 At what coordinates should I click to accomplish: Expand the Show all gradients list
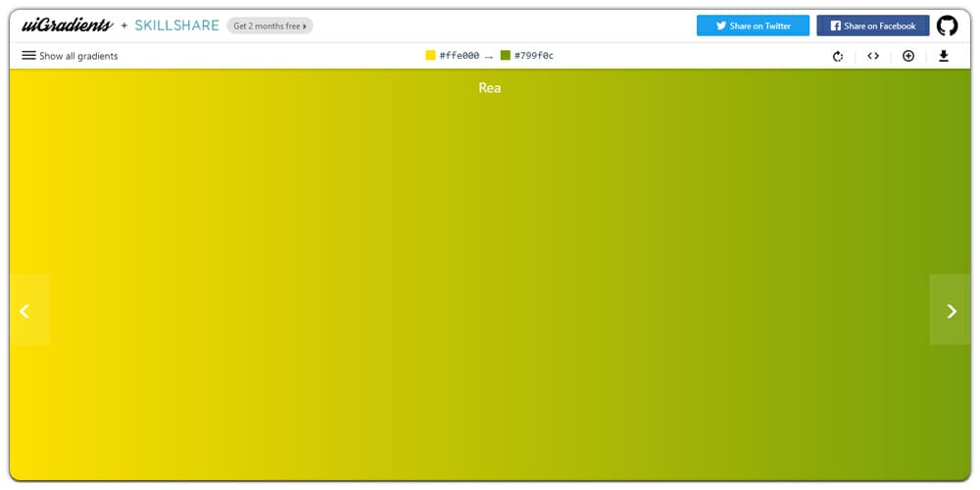tap(78, 56)
